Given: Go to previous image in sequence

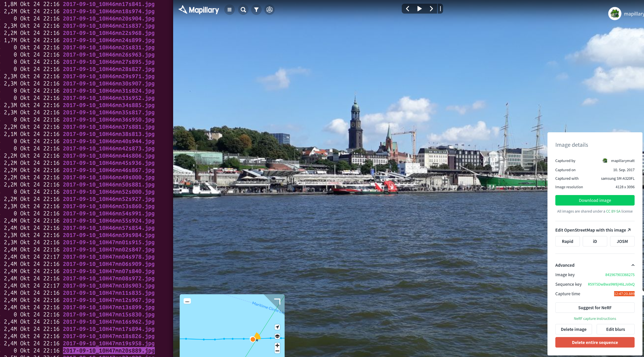Looking at the screenshot, I should (x=408, y=9).
